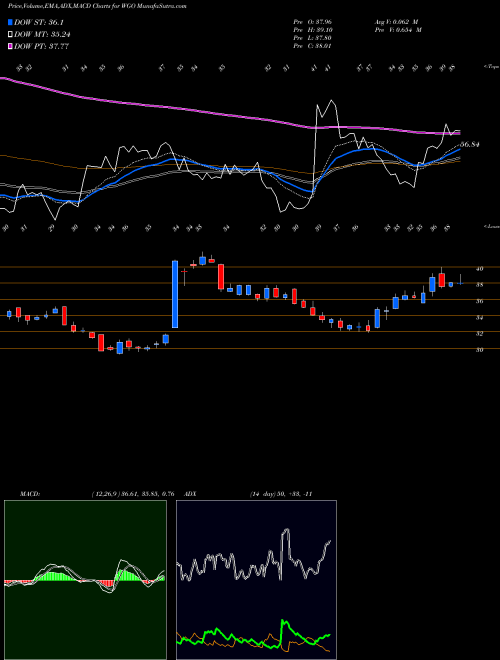Select the 'DOW ST: 36.1' legend text

[x=39, y=22]
